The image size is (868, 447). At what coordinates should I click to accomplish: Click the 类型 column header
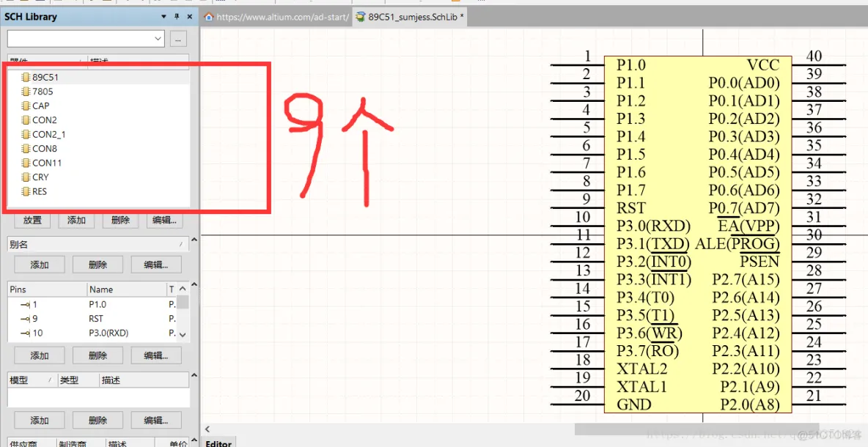[78, 380]
